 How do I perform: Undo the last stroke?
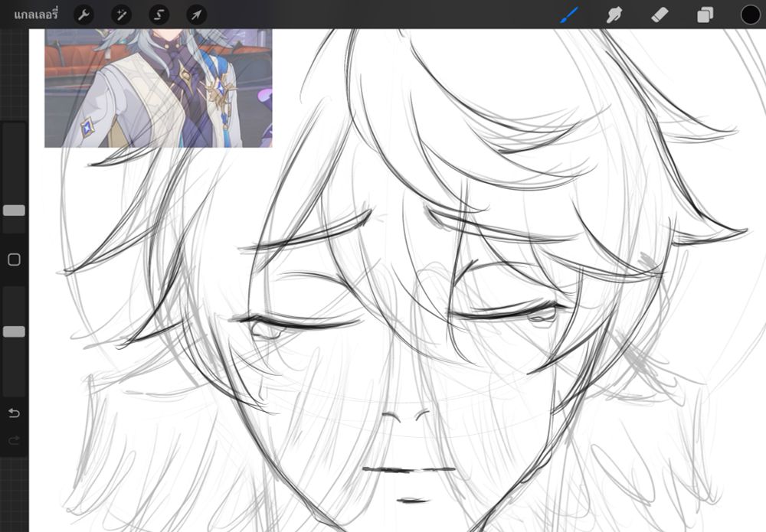(x=14, y=413)
